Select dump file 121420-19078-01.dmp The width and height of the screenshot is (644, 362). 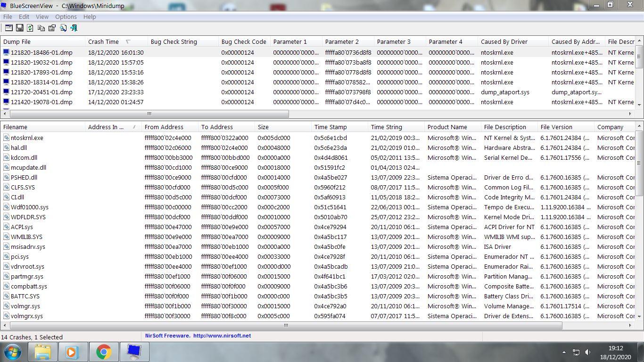[x=41, y=102]
